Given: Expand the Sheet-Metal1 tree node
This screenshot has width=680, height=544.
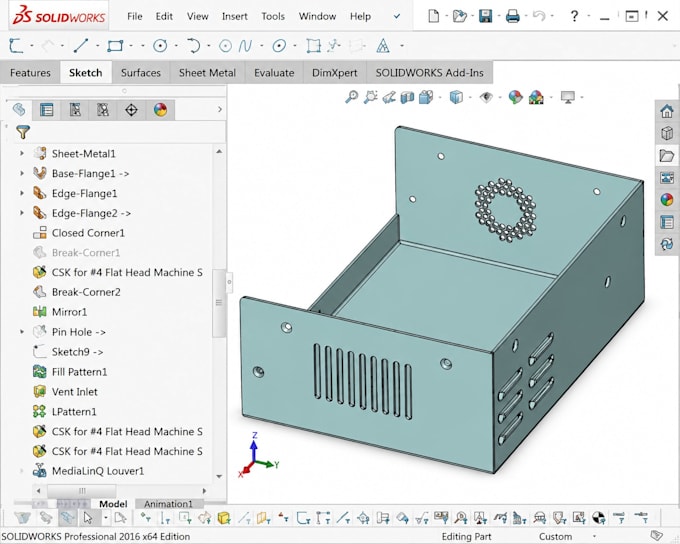Looking at the screenshot, I should 22,153.
